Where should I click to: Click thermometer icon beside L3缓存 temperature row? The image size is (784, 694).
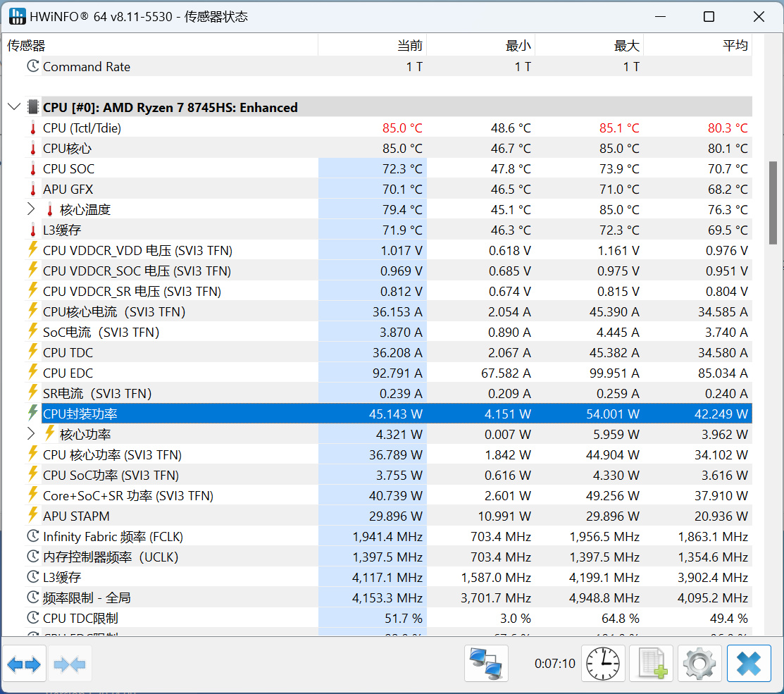[33, 230]
